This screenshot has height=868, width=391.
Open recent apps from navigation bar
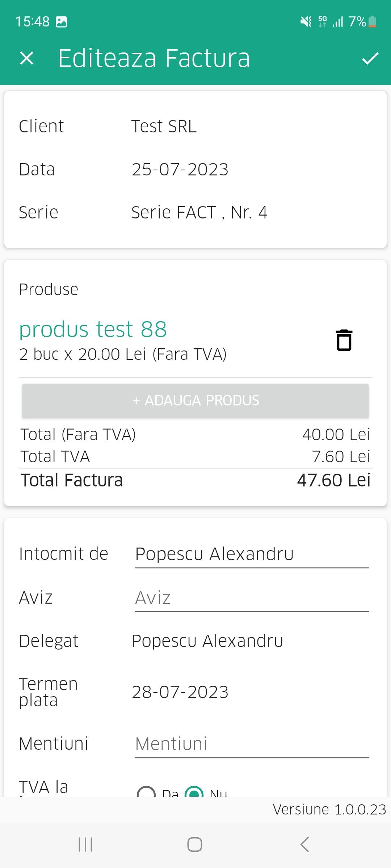86,844
